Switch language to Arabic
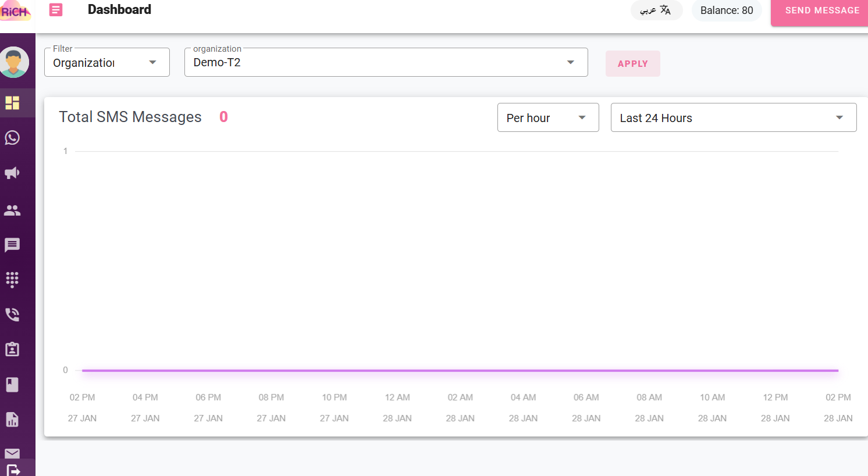The image size is (868, 476). 656,10
